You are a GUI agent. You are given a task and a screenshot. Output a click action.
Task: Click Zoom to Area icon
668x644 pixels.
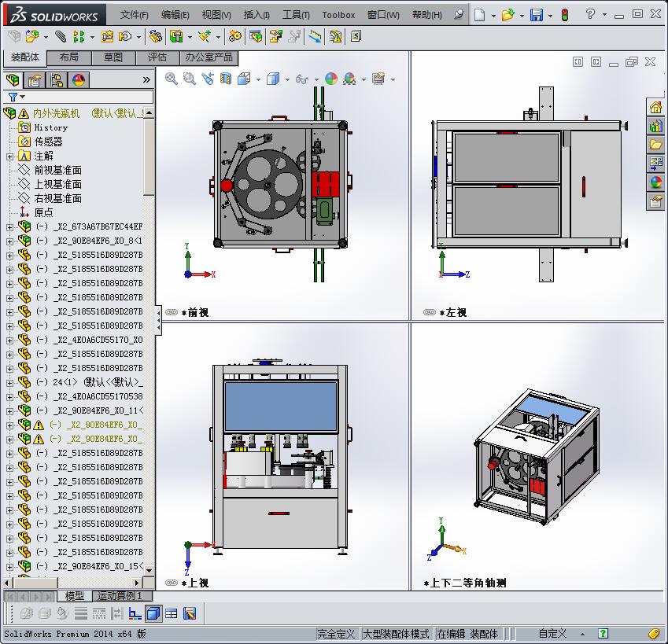tap(189, 79)
